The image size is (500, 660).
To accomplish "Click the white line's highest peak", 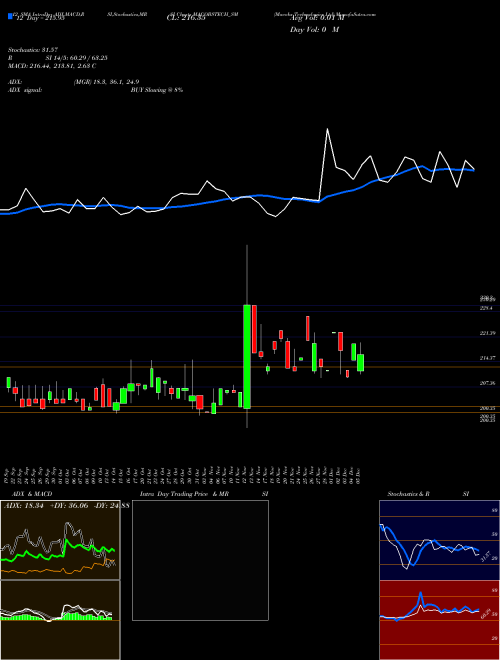I will [327, 129].
